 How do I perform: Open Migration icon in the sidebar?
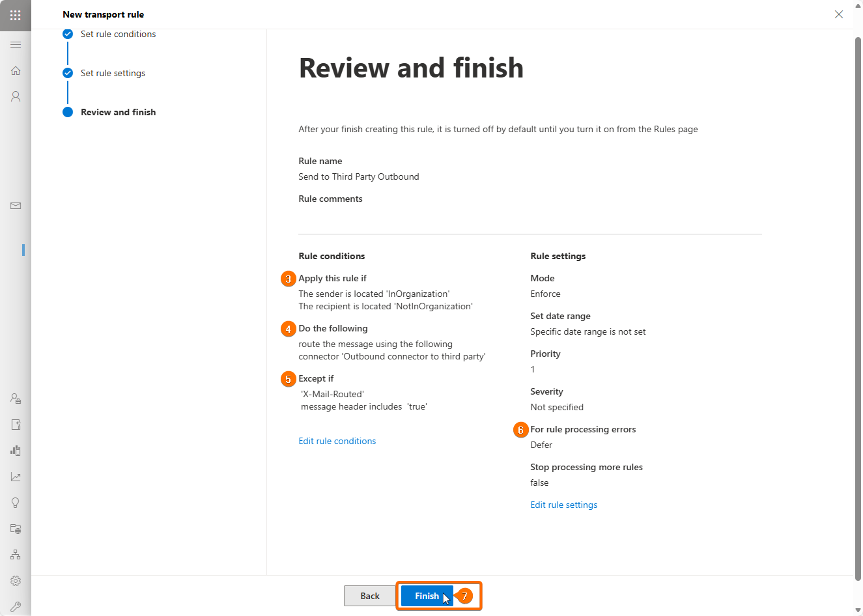coord(16,425)
